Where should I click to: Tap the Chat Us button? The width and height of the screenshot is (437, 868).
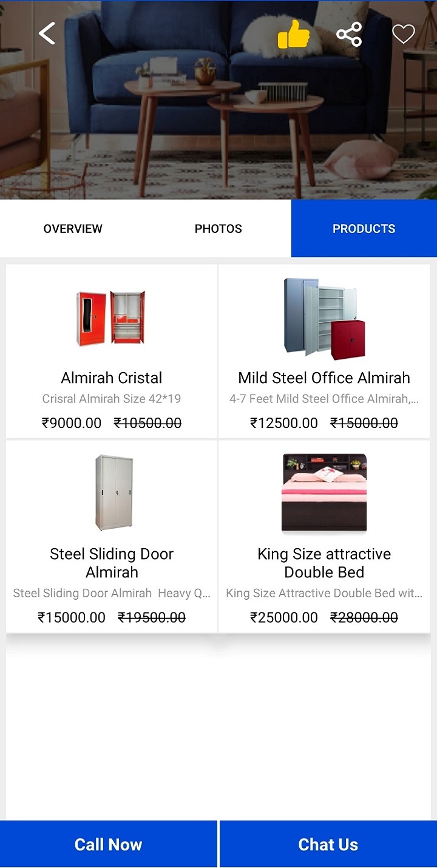[x=328, y=844]
